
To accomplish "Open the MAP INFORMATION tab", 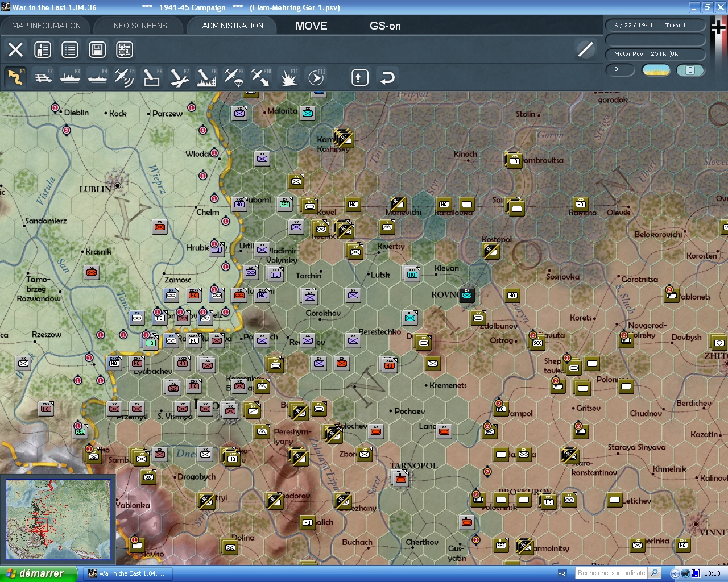I will click(x=46, y=26).
